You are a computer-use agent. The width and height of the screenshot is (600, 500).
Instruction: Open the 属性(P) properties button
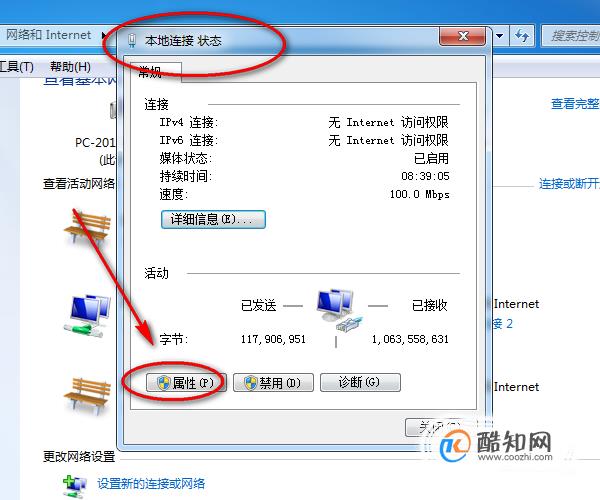click(186, 383)
